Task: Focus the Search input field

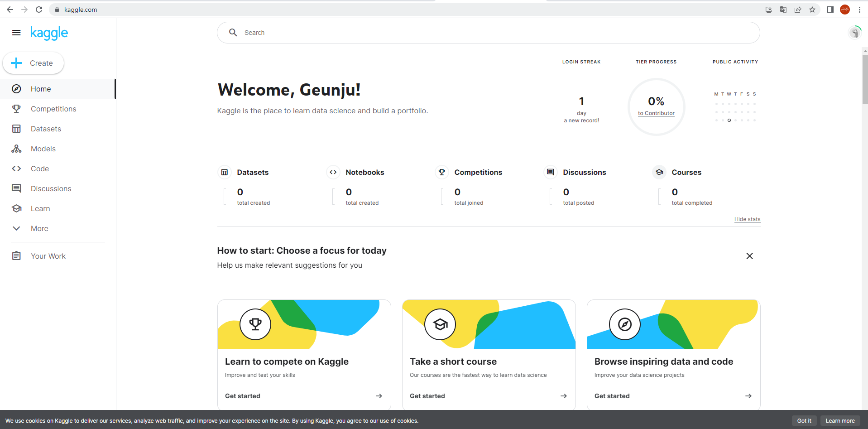Action: pos(488,33)
